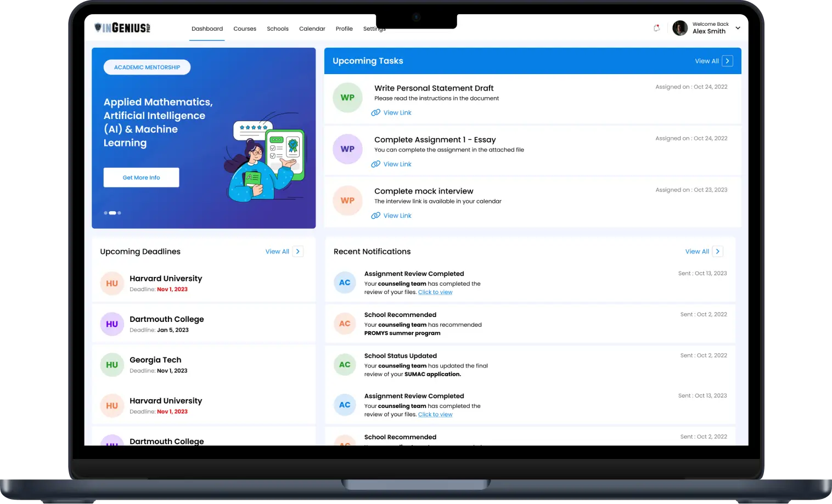Open Alex Smith's profile avatar
The width and height of the screenshot is (832, 504).
pyautogui.click(x=680, y=28)
